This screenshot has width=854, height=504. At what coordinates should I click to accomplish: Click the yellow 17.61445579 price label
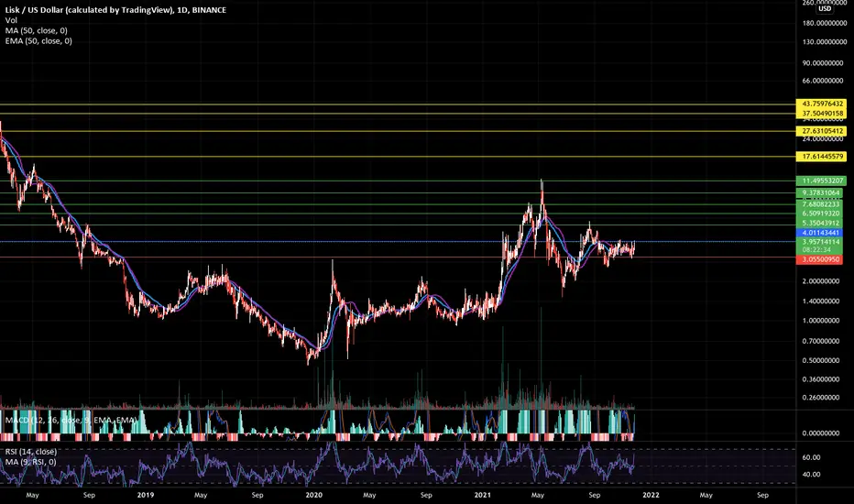[823, 157]
